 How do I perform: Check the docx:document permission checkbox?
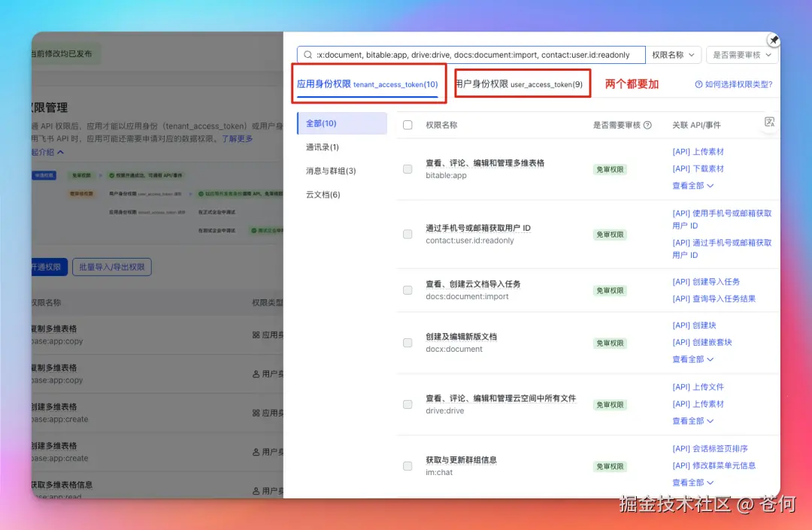click(x=408, y=343)
